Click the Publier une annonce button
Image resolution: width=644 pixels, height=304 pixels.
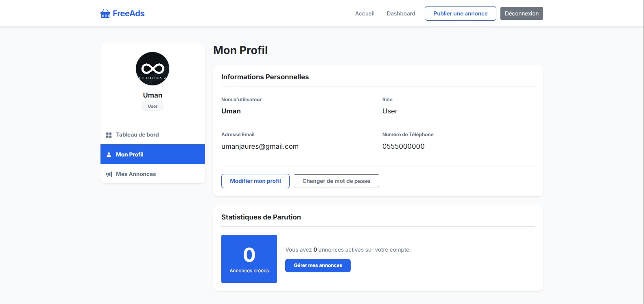tap(460, 13)
